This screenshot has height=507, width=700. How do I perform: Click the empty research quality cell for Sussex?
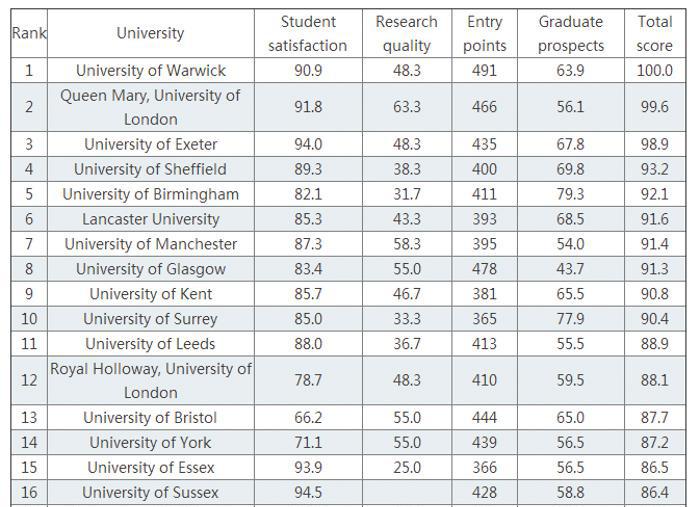(x=407, y=492)
